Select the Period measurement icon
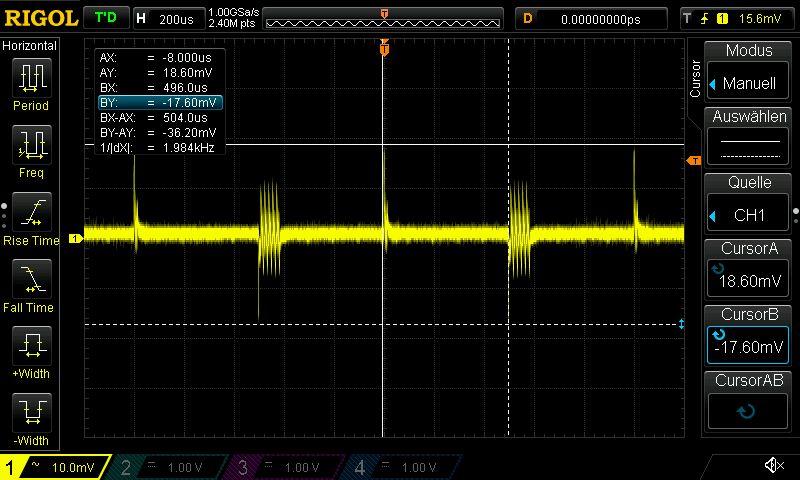Viewport: 800px width, 480px height. tap(31, 77)
